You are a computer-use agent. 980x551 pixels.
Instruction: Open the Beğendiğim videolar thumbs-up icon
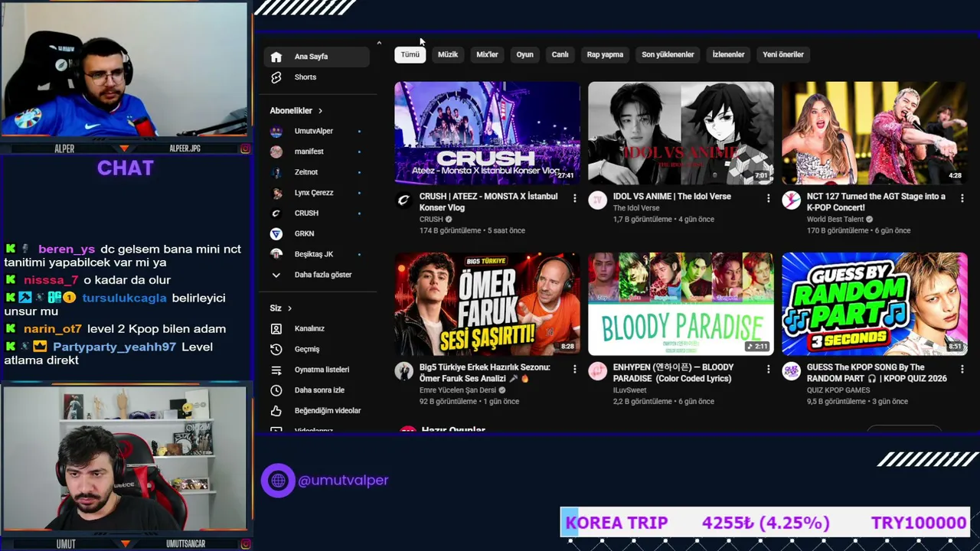click(276, 411)
